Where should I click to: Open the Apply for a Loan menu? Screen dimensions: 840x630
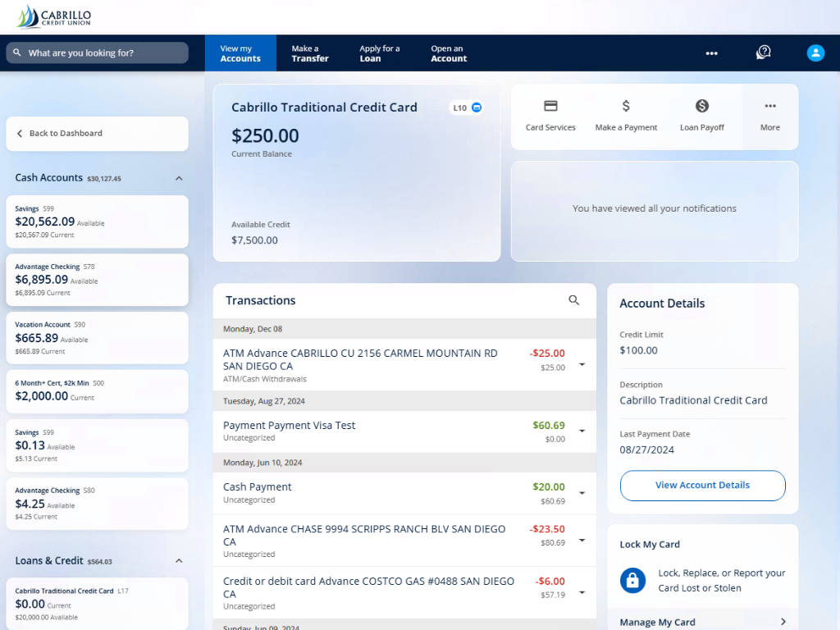pos(380,53)
